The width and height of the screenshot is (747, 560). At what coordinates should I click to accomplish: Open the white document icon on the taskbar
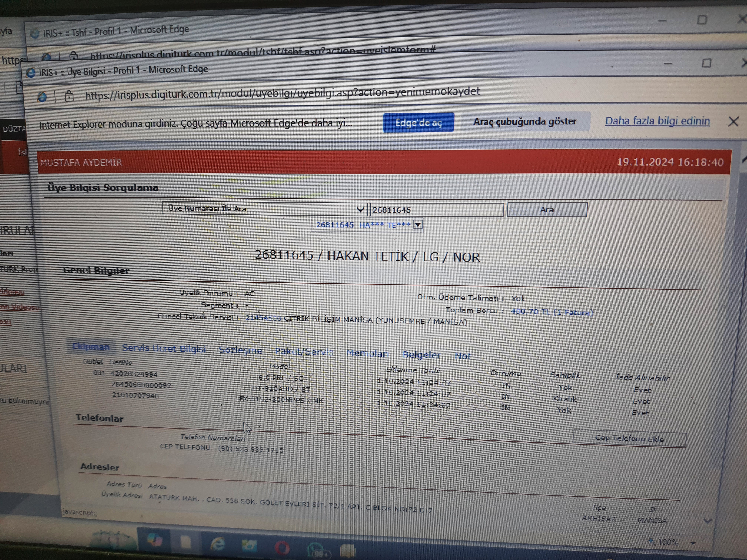[186, 542]
